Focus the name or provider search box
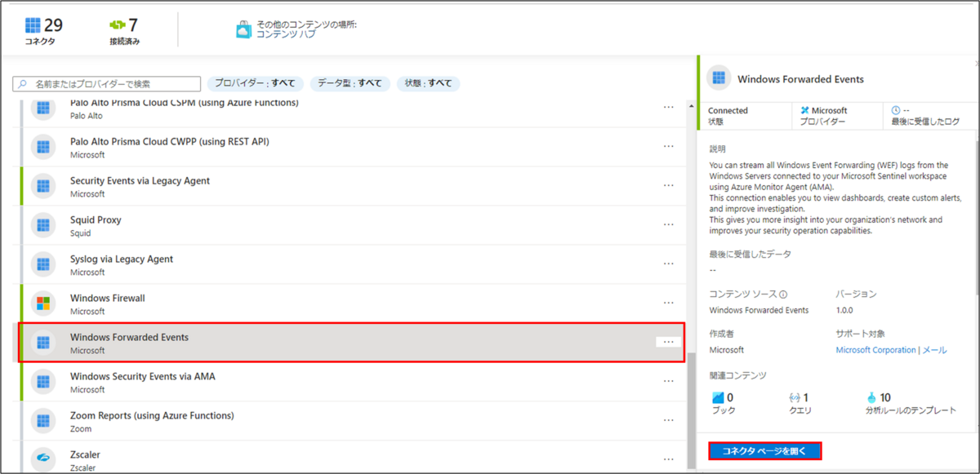Screen dimensions: 980x474 click(x=107, y=84)
